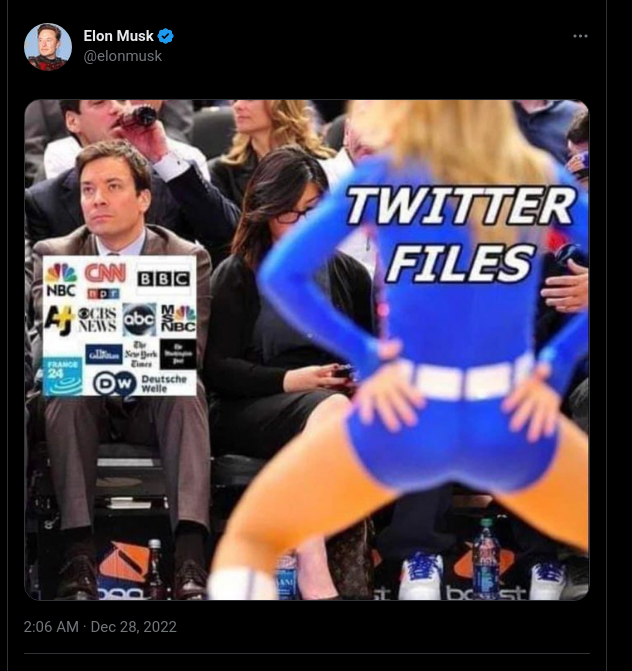
Task: Click the red CNN logo in image
Action: point(105,273)
